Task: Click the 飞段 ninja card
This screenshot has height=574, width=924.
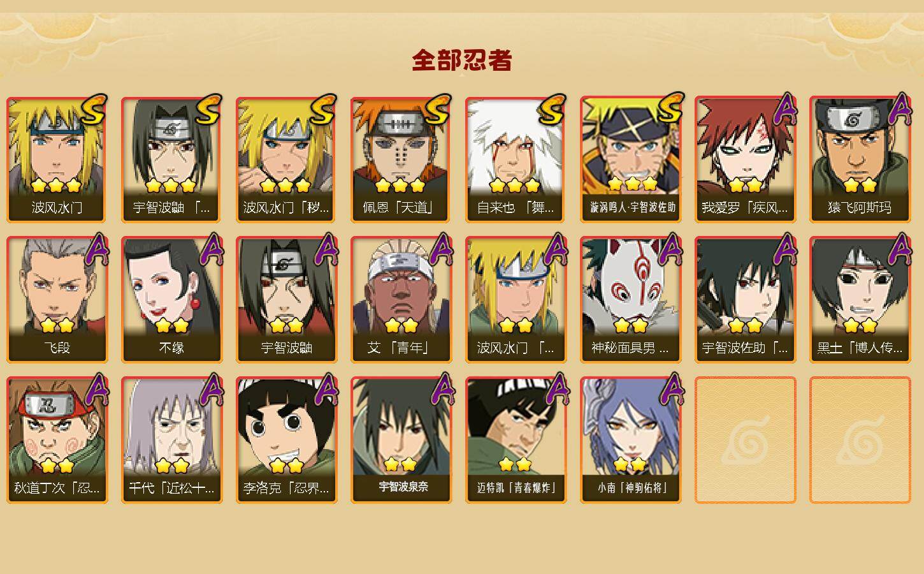Action: 57,300
